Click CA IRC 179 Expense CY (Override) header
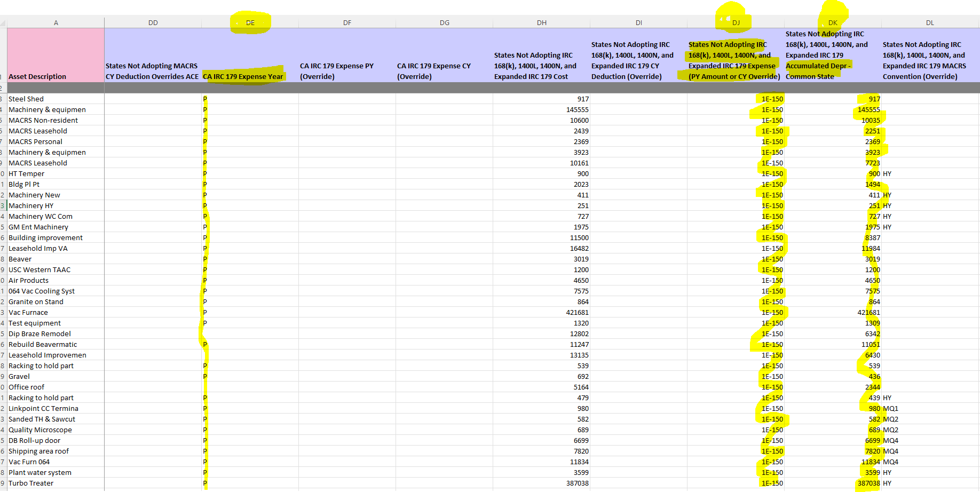 click(444, 55)
